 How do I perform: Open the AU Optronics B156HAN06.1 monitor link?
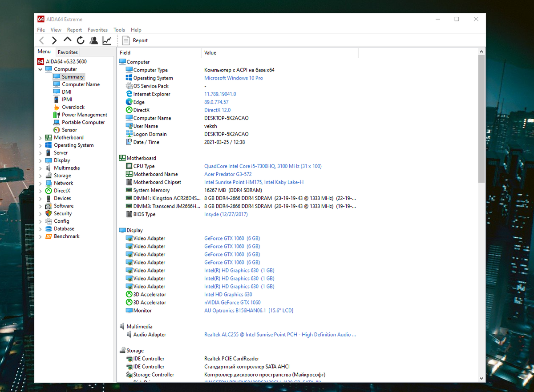[249, 310]
